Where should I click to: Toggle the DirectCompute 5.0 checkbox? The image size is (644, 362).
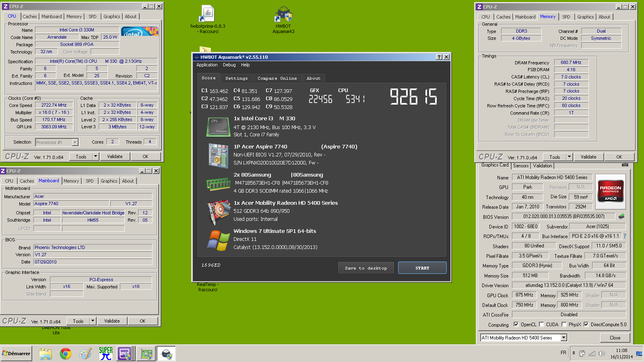pos(586,325)
